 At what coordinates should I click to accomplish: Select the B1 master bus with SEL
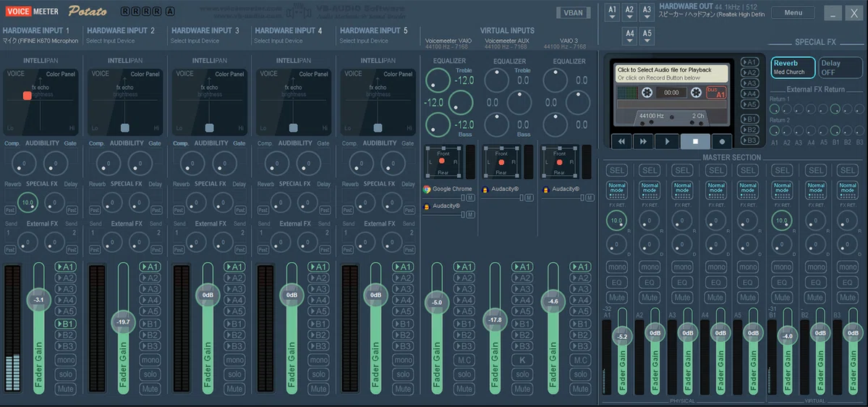click(x=783, y=170)
